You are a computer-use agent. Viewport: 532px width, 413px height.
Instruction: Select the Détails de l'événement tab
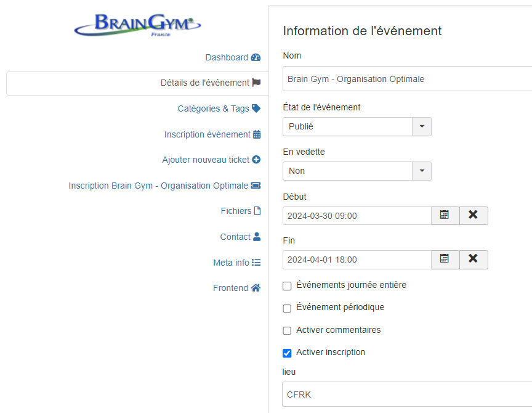tap(137, 83)
